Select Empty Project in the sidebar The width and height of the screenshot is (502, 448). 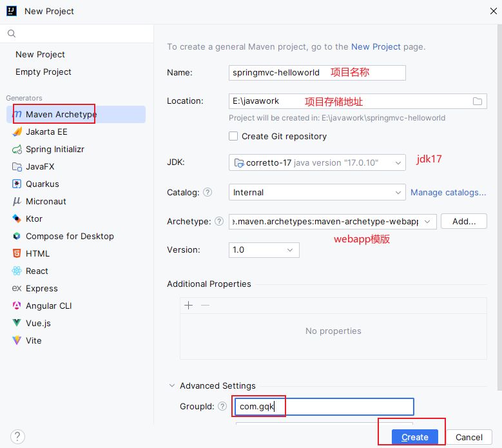[x=43, y=72]
